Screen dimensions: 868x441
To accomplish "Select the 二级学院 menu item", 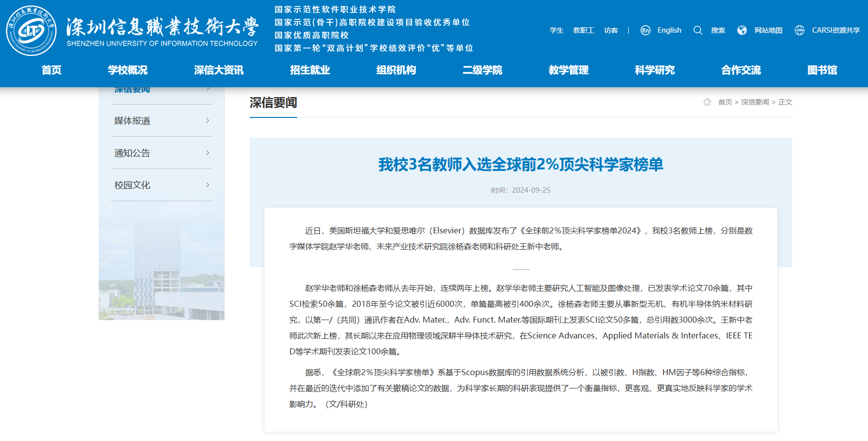I will tap(482, 70).
